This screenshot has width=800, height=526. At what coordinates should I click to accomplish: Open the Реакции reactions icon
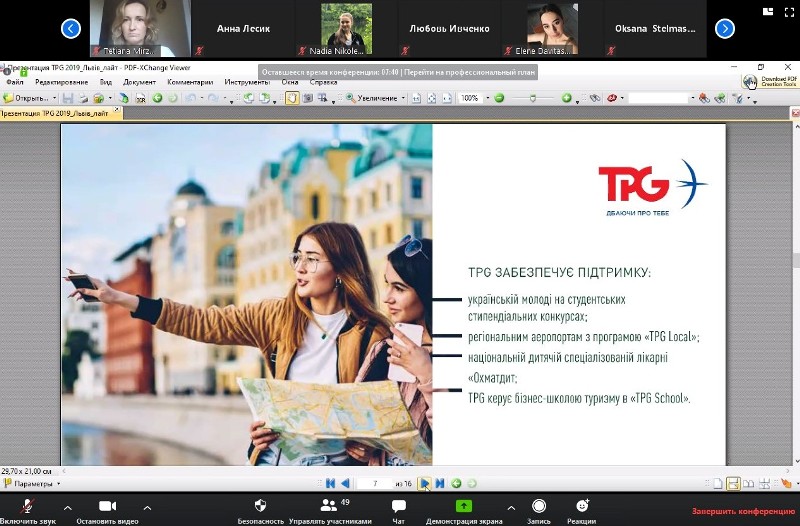coord(582,508)
